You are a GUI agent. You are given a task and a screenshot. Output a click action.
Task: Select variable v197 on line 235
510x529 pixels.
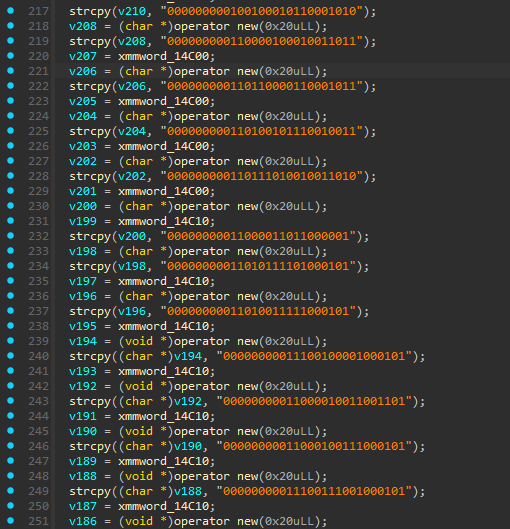(83, 281)
